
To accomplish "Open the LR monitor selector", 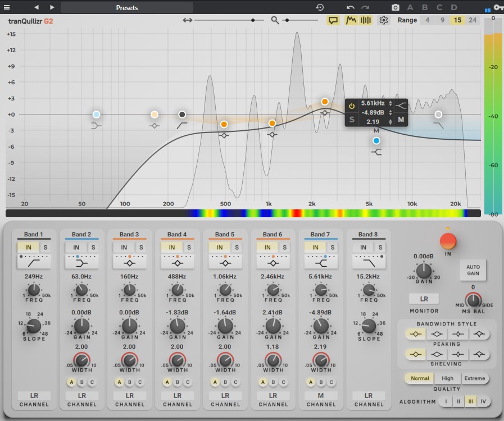I will point(424,299).
